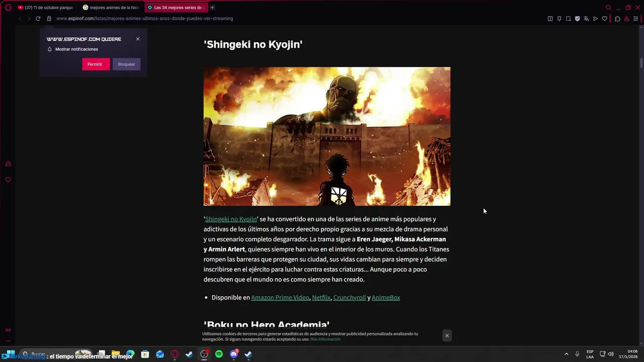The image size is (644, 362).
Task: Select the 'Shingeki no Kyojin' heading text
Action: click(x=253, y=44)
